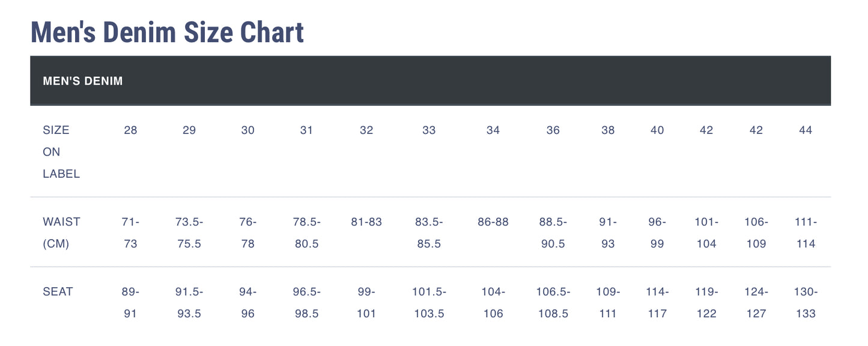Select size 28 in the label row

(130, 130)
